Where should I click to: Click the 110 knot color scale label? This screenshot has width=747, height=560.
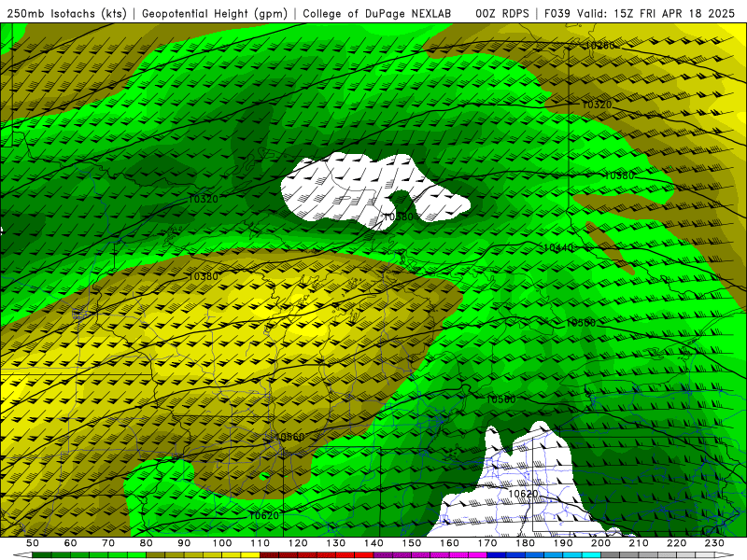click(x=260, y=543)
